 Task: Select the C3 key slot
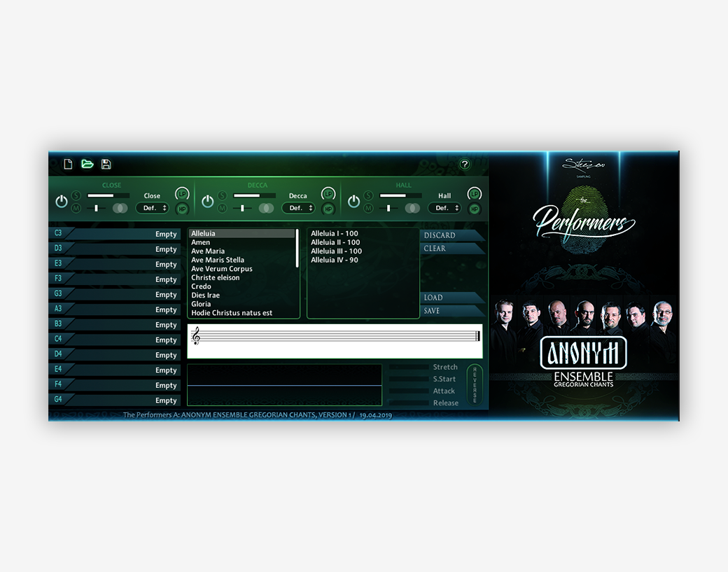[115, 234]
